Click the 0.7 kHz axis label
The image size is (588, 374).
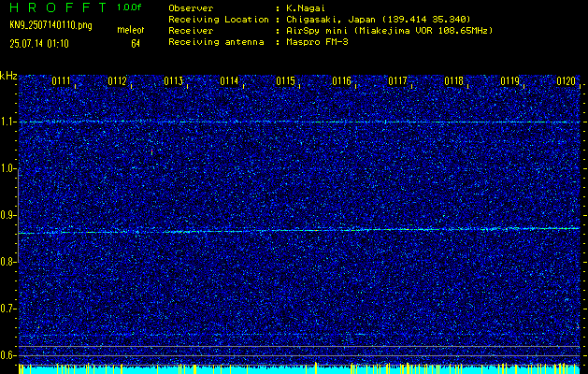pyautogui.click(x=7, y=309)
